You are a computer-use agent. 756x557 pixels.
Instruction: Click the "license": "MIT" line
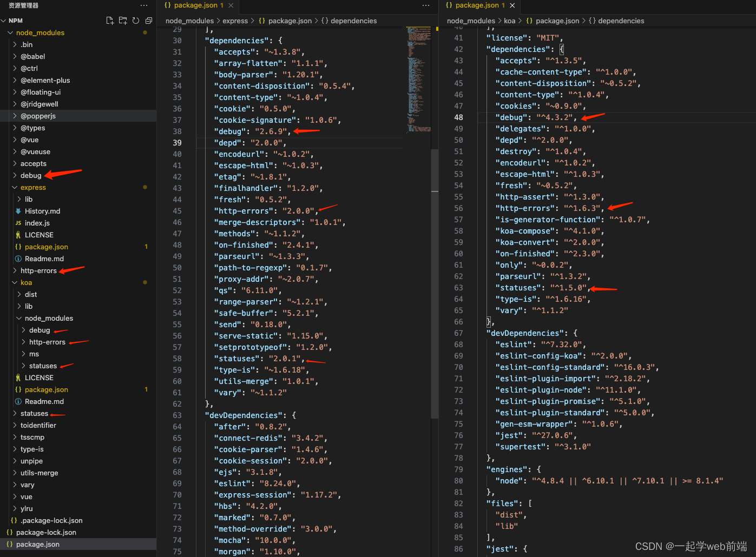[x=525, y=38]
